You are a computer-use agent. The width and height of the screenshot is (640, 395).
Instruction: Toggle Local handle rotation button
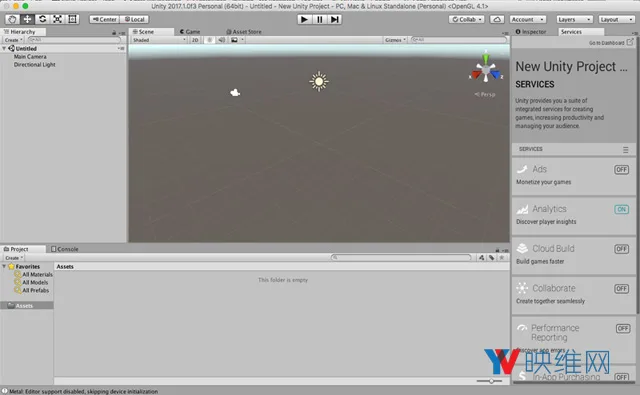click(134, 19)
